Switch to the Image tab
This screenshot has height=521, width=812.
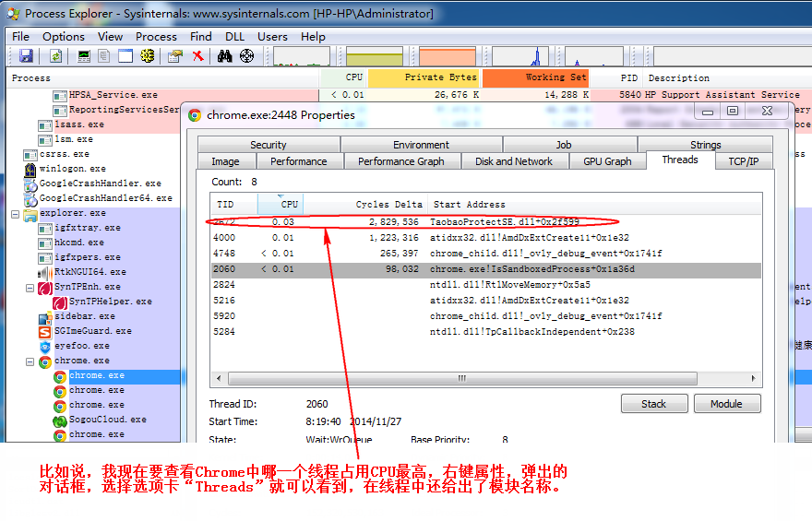tap(225, 160)
